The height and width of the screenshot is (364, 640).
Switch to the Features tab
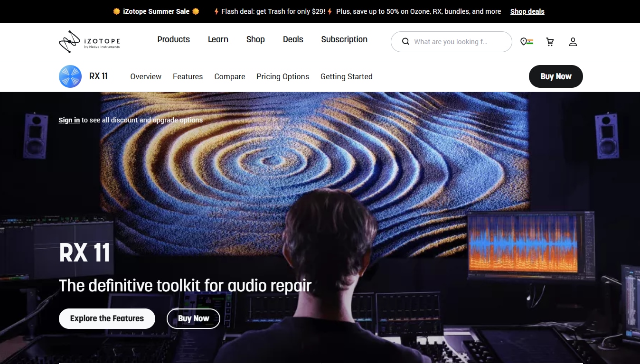coord(188,76)
